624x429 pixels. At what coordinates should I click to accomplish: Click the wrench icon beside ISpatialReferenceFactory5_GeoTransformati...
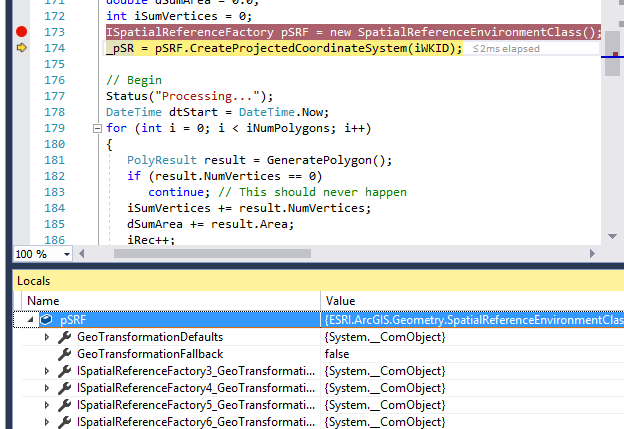pos(64,405)
